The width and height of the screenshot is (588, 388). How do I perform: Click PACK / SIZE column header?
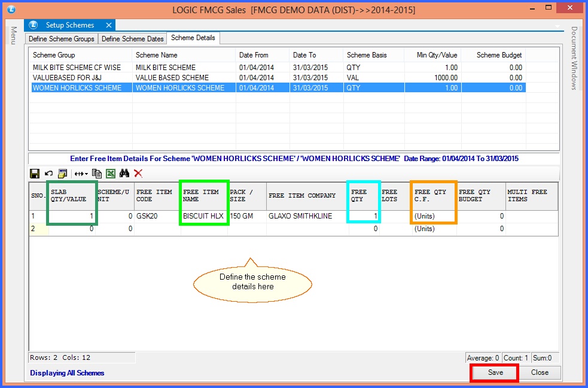pyautogui.click(x=247, y=196)
